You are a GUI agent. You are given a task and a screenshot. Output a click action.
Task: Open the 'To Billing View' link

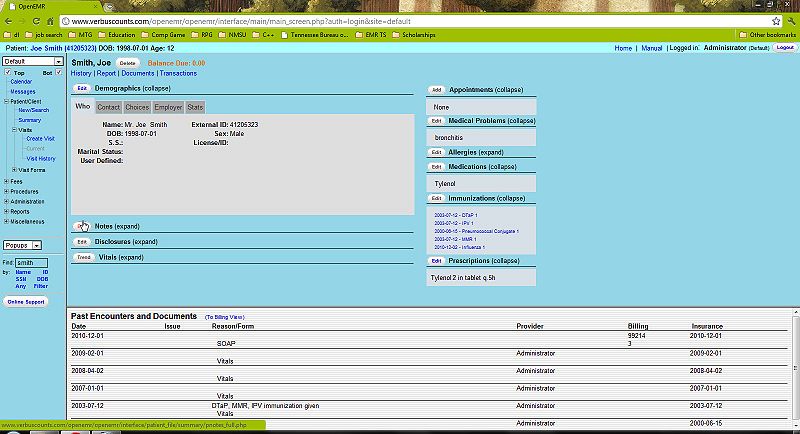click(x=224, y=317)
